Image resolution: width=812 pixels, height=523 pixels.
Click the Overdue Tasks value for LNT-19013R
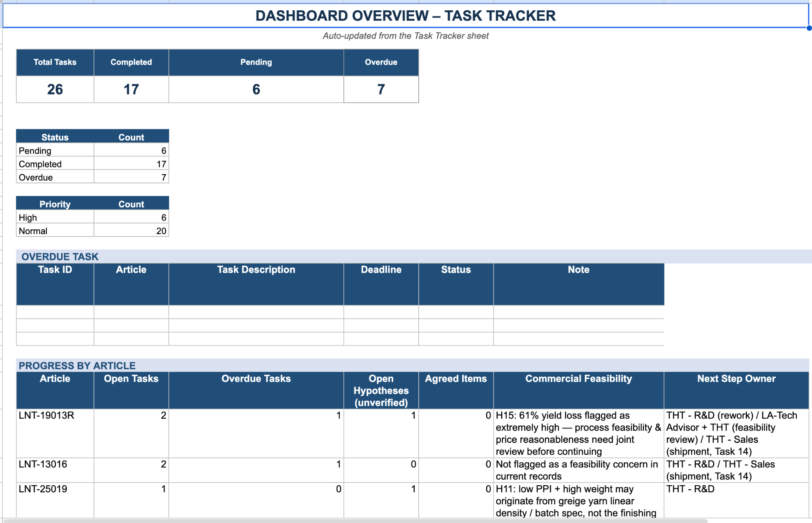[256, 433]
